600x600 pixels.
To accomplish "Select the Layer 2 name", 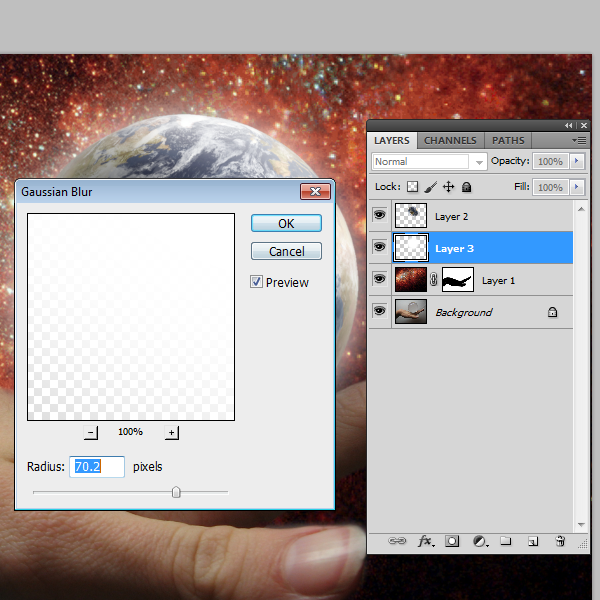I will 452,217.
